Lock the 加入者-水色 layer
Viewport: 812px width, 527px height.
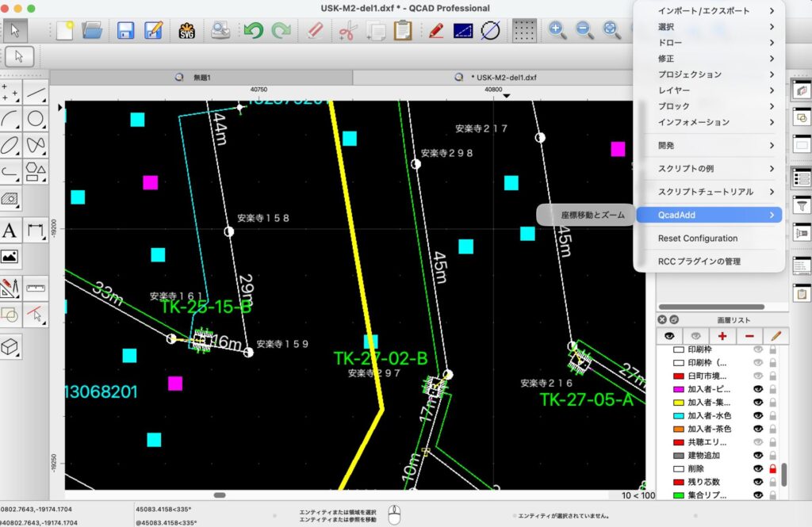click(x=772, y=416)
